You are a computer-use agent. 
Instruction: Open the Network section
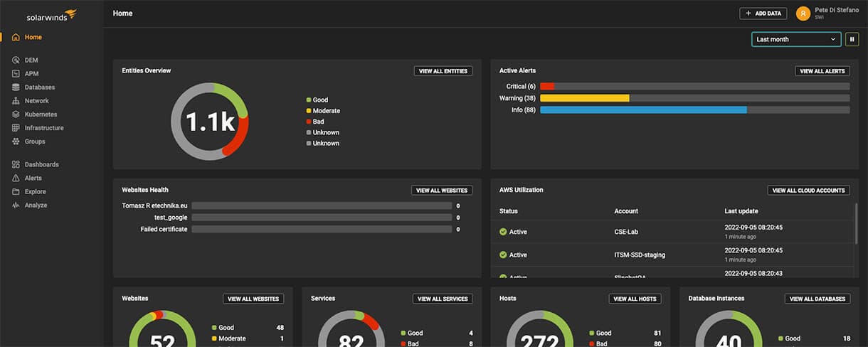37,101
